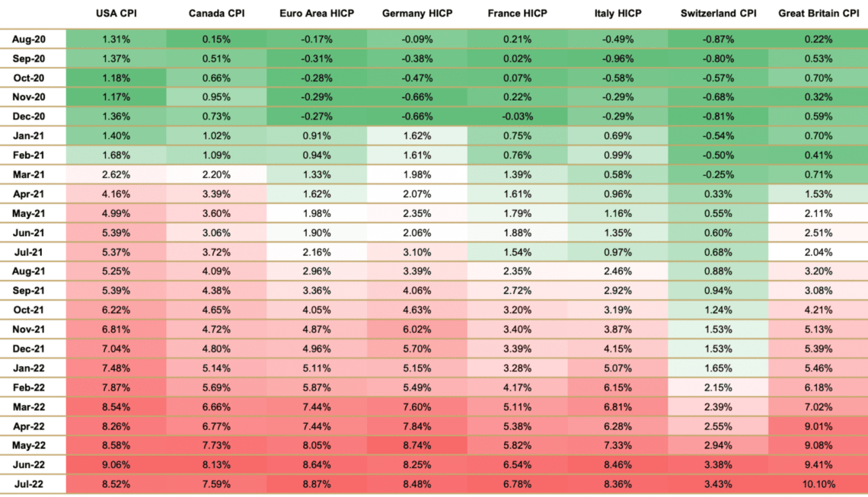The image size is (868, 497).
Task: Click Canada CPI 0.15% cell
Action: pos(215,40)
